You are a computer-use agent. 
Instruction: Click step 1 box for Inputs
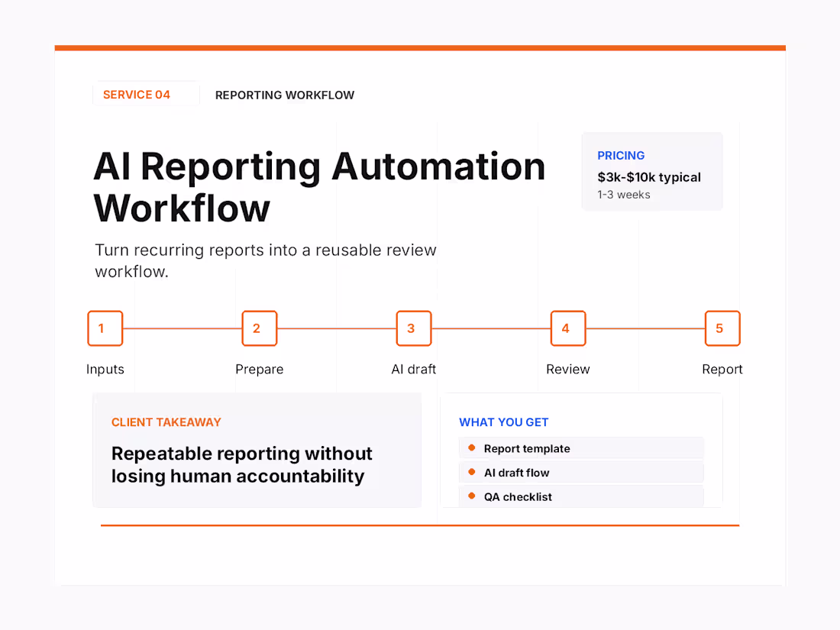105,328
